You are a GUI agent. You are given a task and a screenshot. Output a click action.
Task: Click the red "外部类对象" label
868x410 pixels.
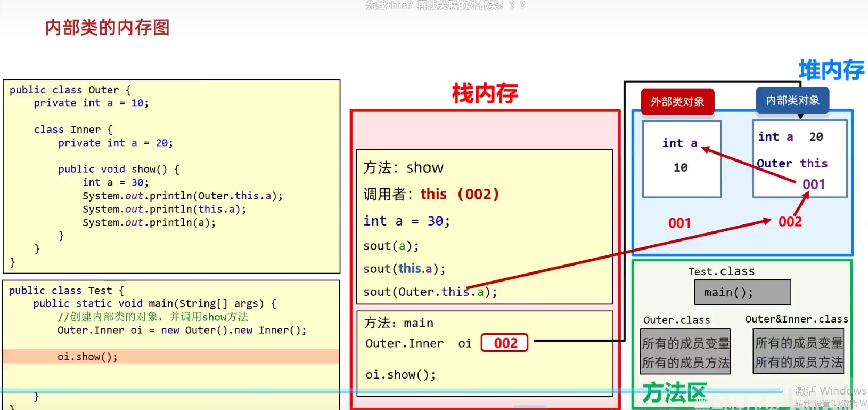coord(677,101)
